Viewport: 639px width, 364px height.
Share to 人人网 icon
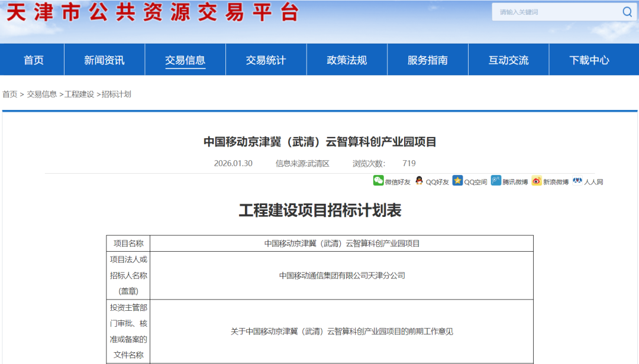point(577,181)
